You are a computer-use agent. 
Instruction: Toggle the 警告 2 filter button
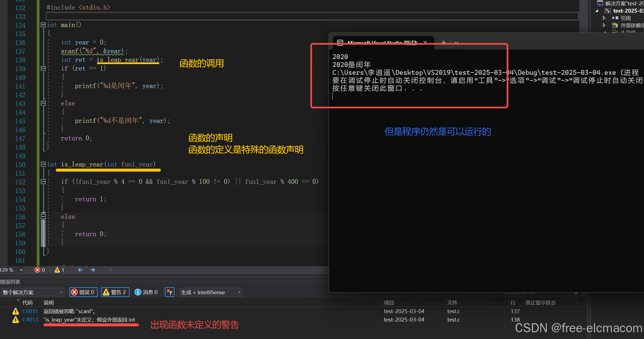click(115, 292)
